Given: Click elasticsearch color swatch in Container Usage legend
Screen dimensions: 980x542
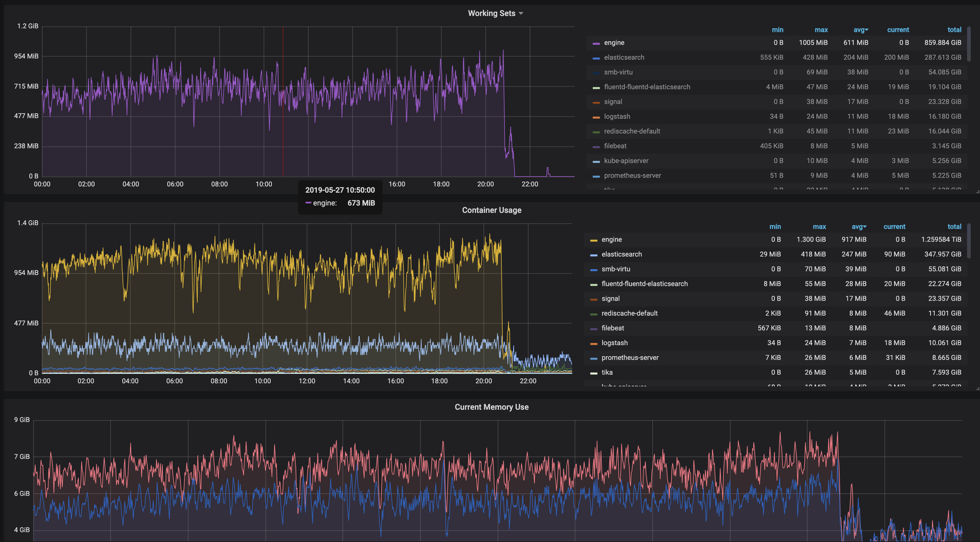Looking at the screenshot, I should click(x=593, y=255).
